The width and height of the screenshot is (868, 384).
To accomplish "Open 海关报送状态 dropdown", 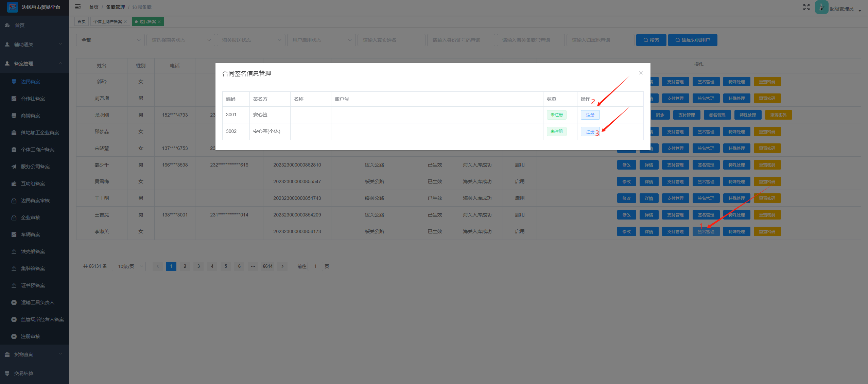I will pyautogui.click(x=251, y=40).
